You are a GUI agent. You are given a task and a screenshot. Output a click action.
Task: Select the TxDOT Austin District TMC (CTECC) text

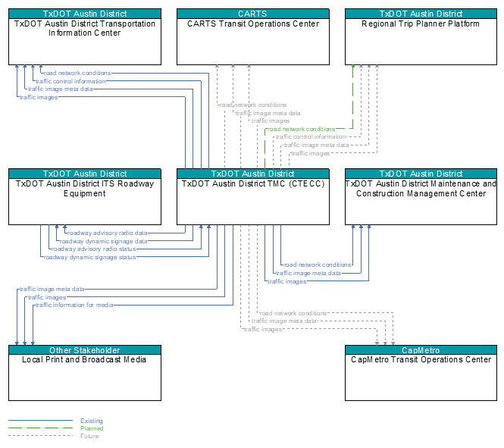(253, 184)
